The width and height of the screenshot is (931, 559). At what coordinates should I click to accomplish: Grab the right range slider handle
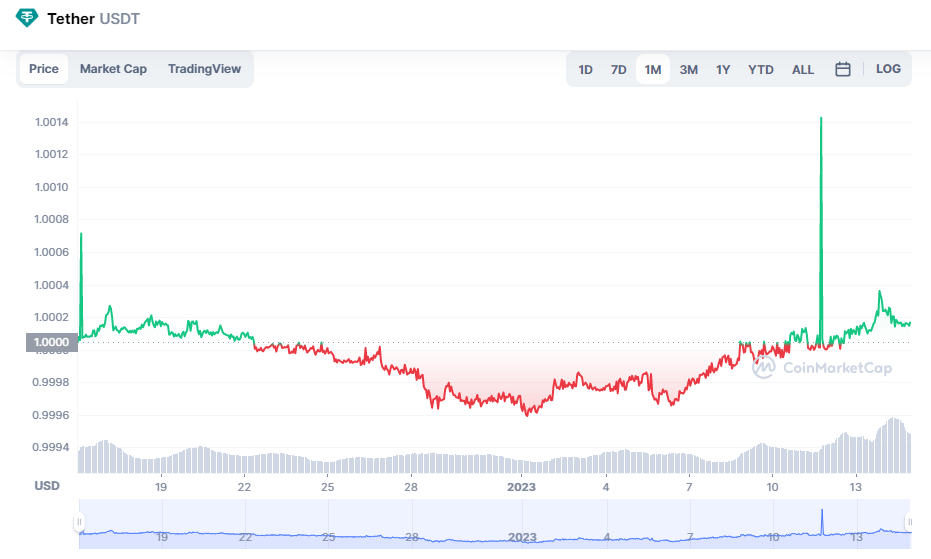point(910,522)
